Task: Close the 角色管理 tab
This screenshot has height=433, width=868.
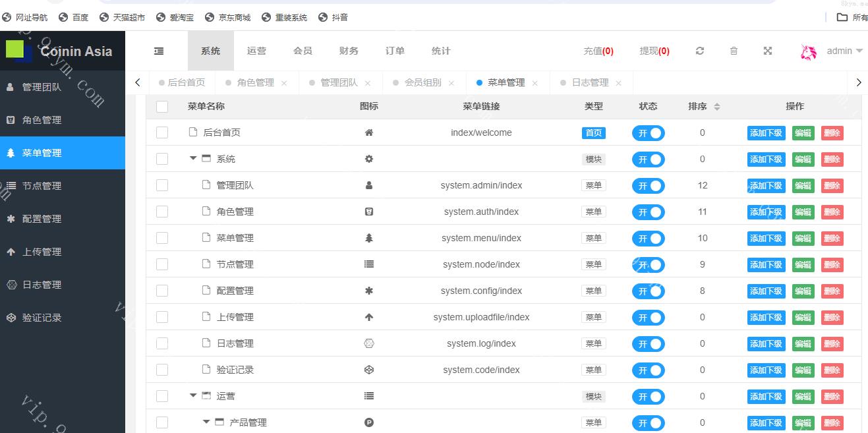Action: pos(284,83)
